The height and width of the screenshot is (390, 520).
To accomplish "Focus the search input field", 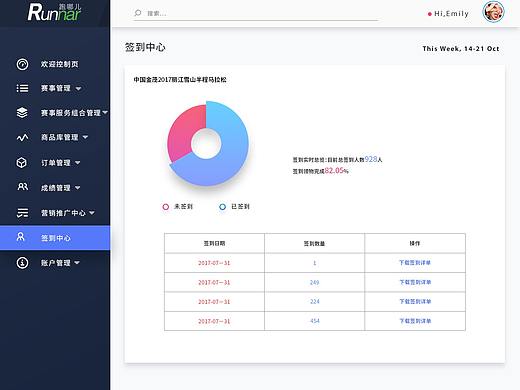I will tap(256, 13).
